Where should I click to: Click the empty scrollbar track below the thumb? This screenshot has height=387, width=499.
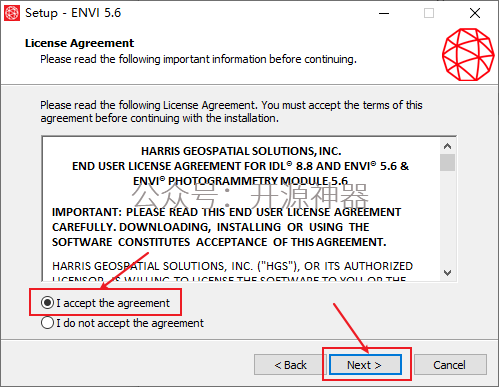pyautogui.click(x=447, y=218)
